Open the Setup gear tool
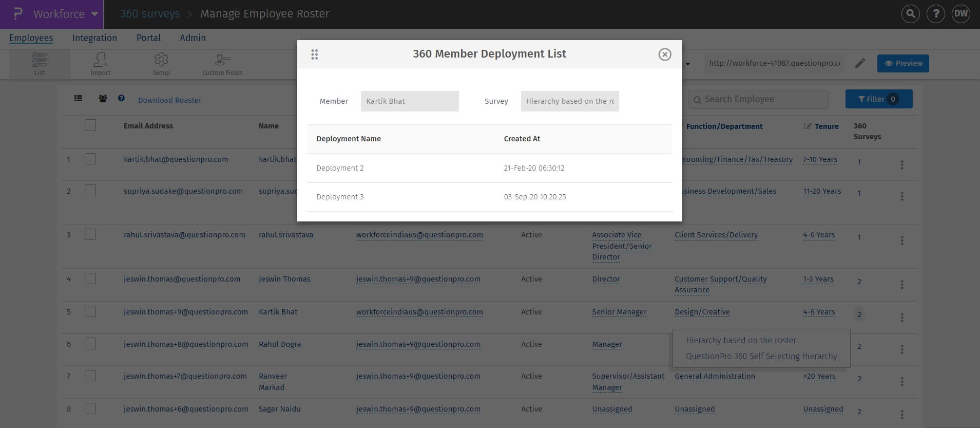980x428 pixels. click(161, 64)
